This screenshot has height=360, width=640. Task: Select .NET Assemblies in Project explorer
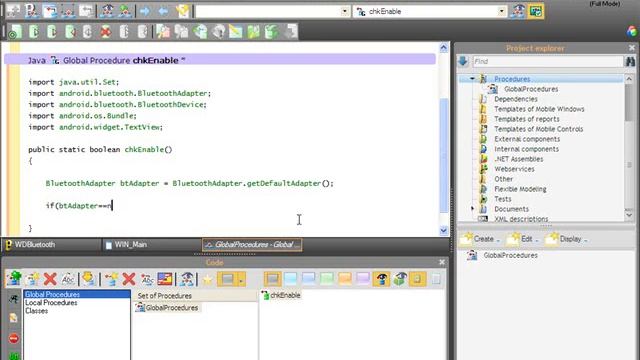[x=518, y=159]
